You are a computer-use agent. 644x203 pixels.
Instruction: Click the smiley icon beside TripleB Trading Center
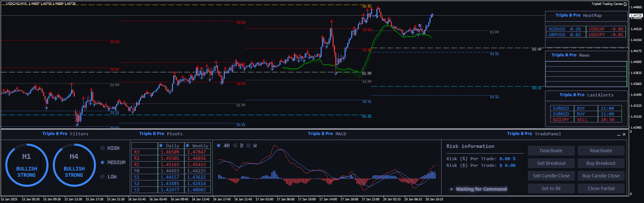click(x=625, y=4)
